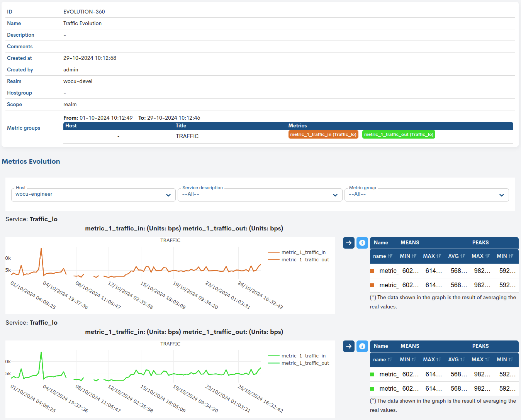Sort by AVG in the green chart table
The height and width of the screenshot is (420, 521).
pyautogui.click(x=457, y=359)
